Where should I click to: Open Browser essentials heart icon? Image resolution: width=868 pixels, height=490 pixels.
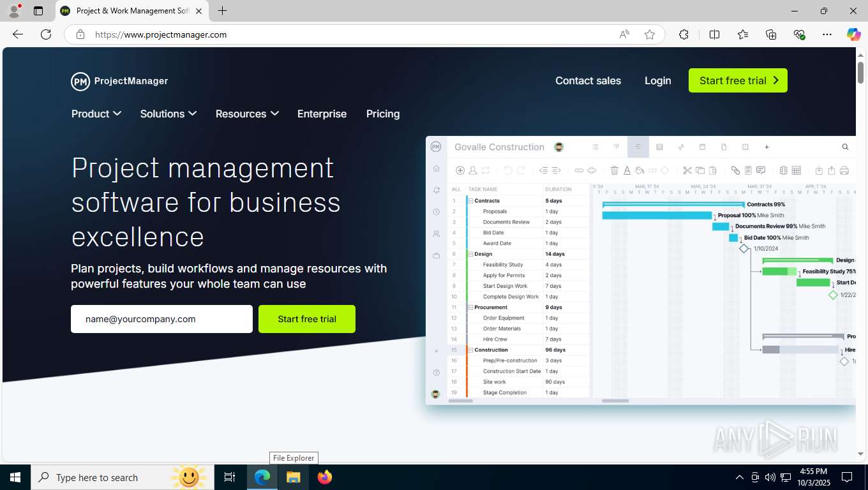(799, 34)
